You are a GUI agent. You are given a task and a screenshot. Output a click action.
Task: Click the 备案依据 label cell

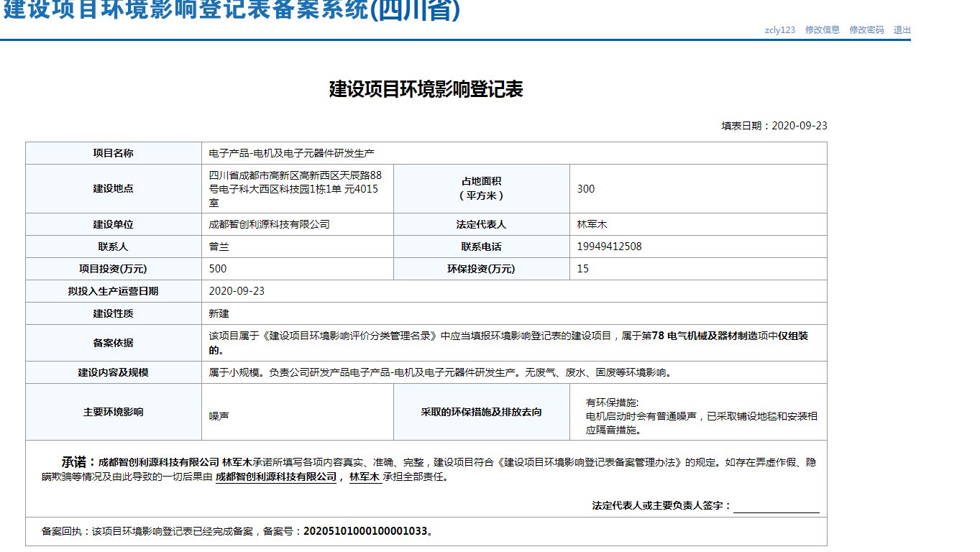pos(114,343)
